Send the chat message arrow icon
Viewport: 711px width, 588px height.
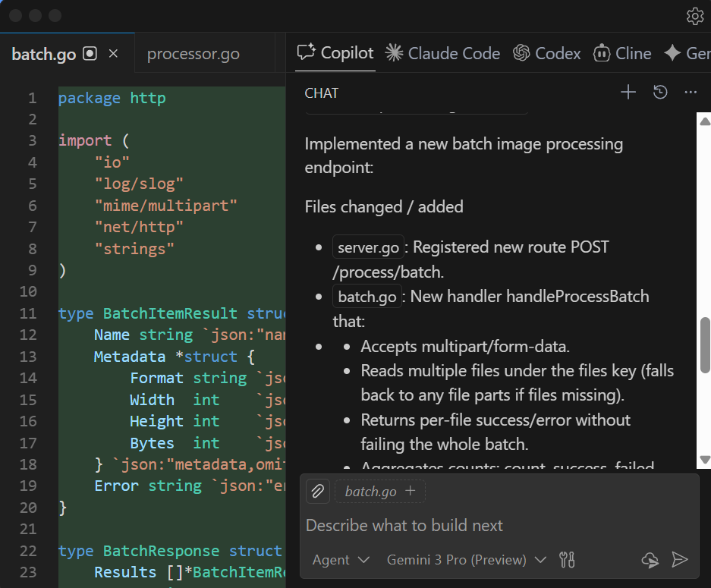pos(680,560)
